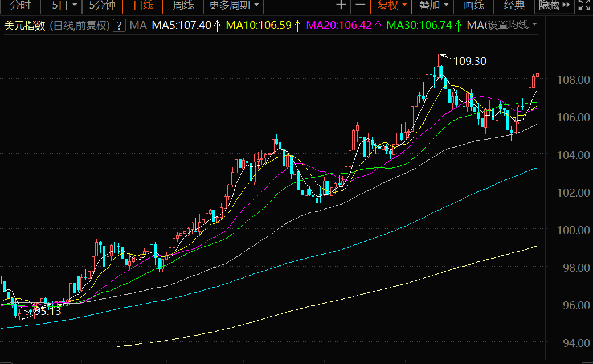Click the MA5 indicator value label
593x364 pixels.
pos(181,25)
